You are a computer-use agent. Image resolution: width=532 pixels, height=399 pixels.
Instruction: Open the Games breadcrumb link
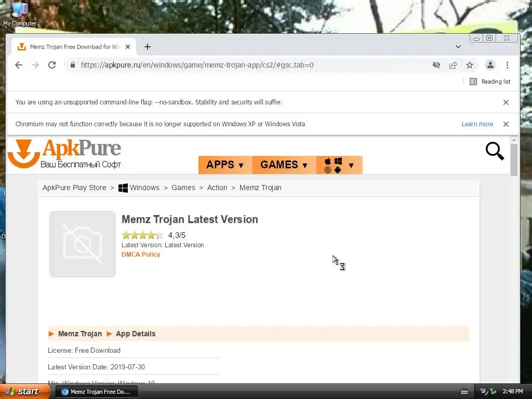(x=183, y=188)
